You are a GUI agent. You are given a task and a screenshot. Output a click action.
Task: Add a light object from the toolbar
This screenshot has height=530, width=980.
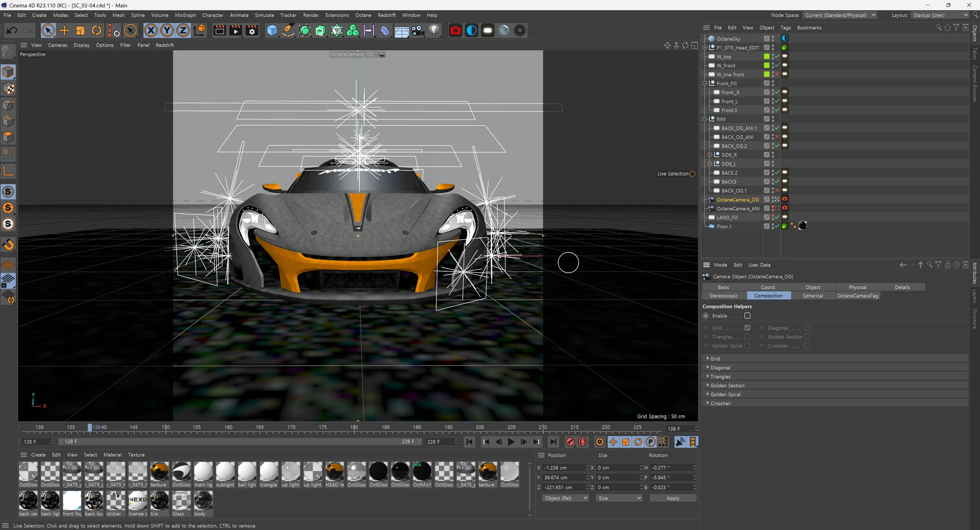tap(434, 31)
